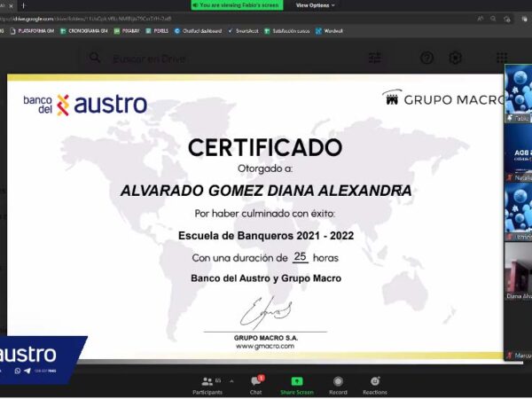This screenshot has height=399, width=532.
Task: Open the Participants panel icon
Action: [x=207, y=382]
